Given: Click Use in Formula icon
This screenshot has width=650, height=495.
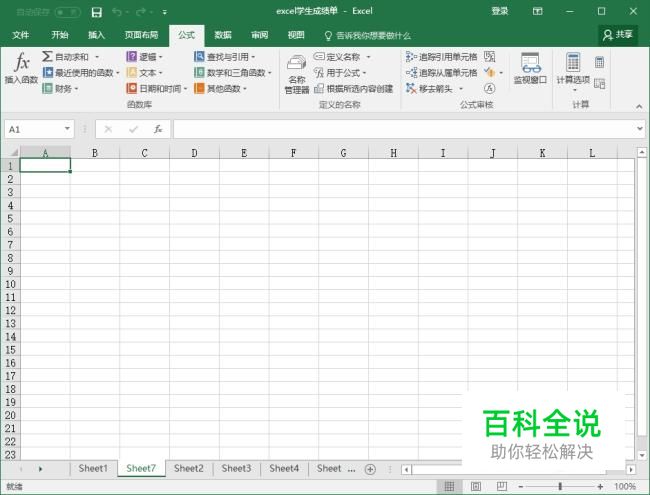Looking at the screenshot, I should pyautogui.click(x=319, y=73).
